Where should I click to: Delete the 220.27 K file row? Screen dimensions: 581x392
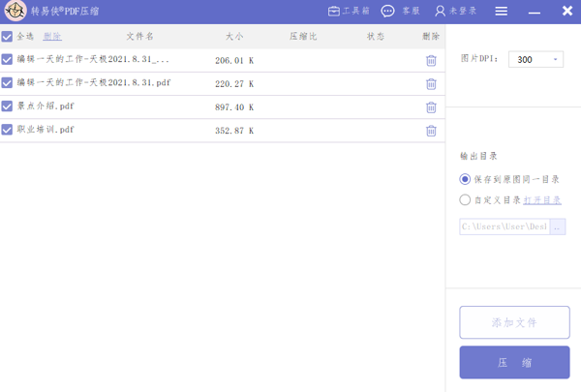431,83
